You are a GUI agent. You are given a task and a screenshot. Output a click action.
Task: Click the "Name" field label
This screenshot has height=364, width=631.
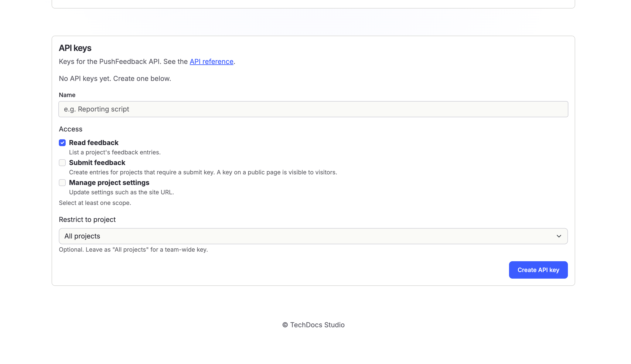(67, 95)
